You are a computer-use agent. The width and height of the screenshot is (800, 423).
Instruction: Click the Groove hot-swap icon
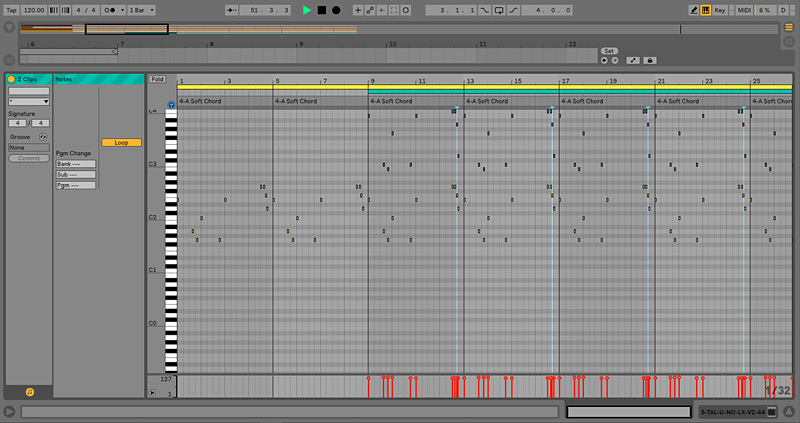tap(43, 136)
